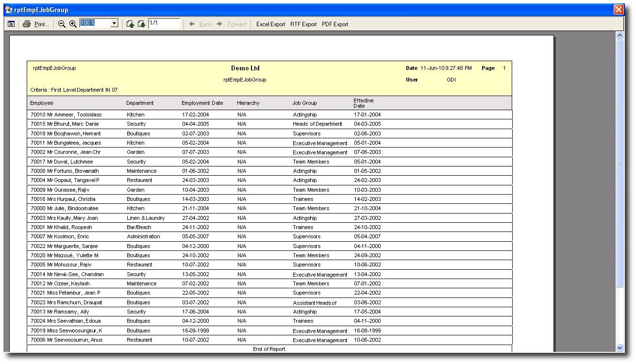Go to next page with down arrow icon
This screenshot has width=636, height=364.
pos(141,24)
